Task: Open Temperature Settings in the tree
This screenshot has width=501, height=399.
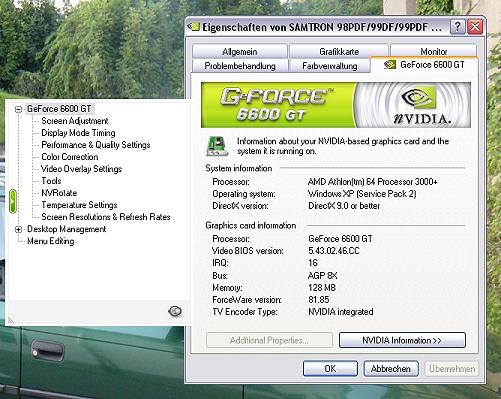Action: pos(79,205)
